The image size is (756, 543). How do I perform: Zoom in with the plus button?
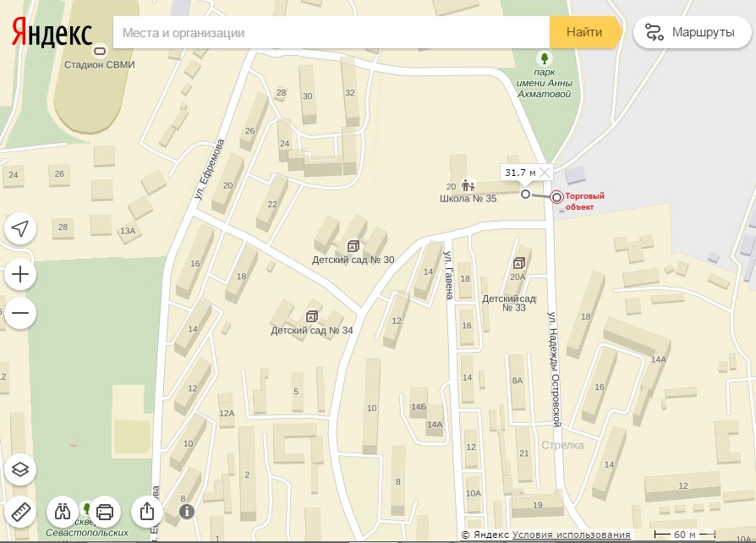[x=20, y=274]
